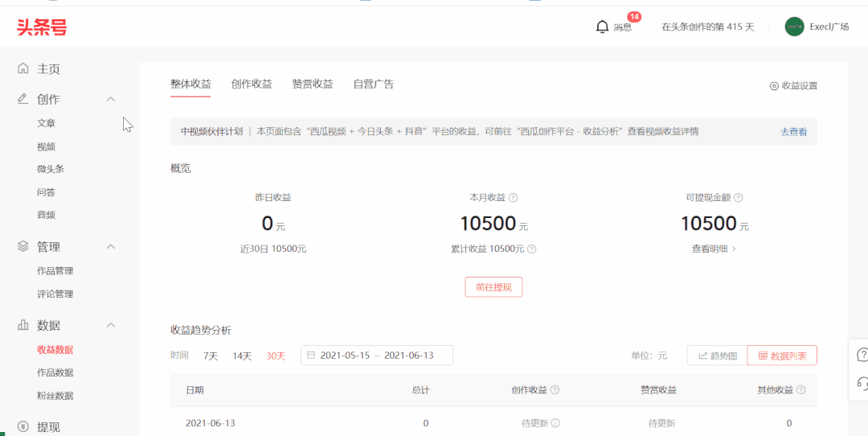Click help icon next to 可提现金额
868x436 pixels.
[738, 197]
